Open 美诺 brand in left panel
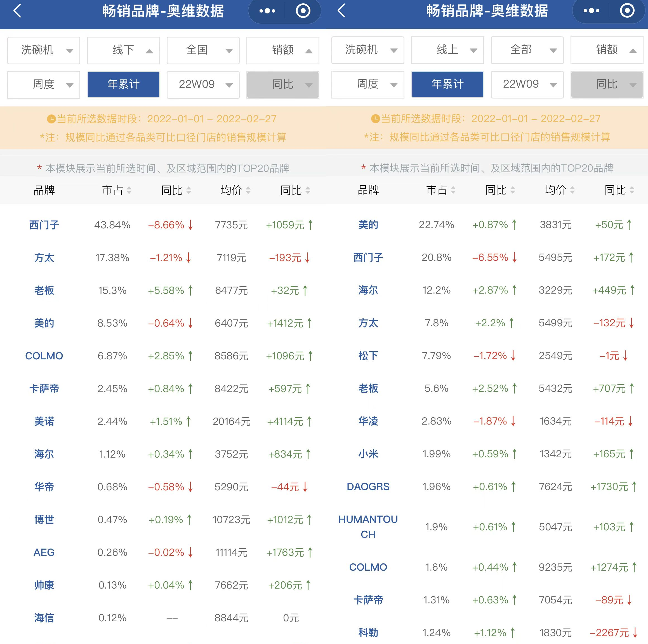This screenshot has height=644, width=648. 44,421
